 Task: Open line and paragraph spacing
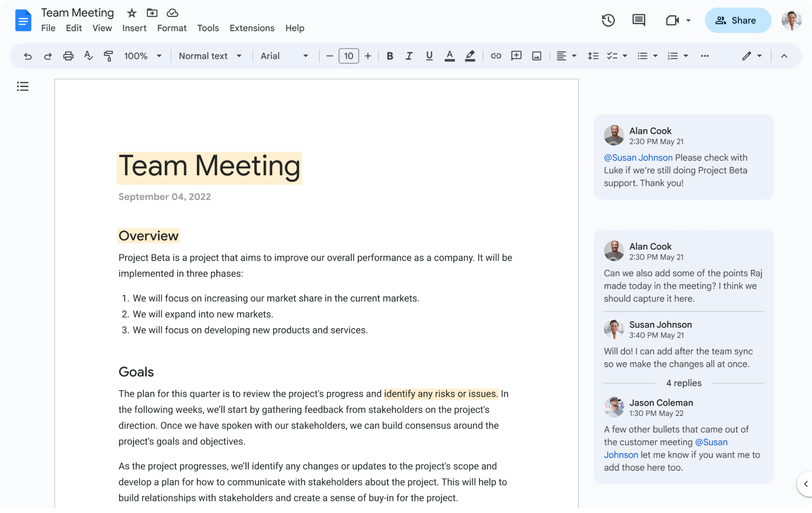point(593,56)
